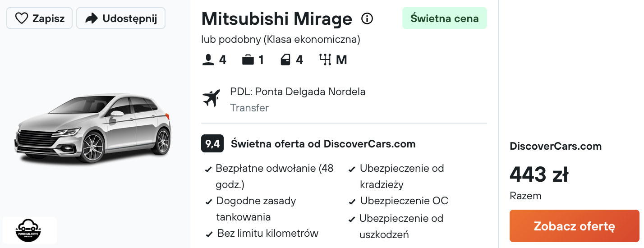The height and width of the screenshot is (248, 644).
Task: Click the car door icon
Action: 285,60
